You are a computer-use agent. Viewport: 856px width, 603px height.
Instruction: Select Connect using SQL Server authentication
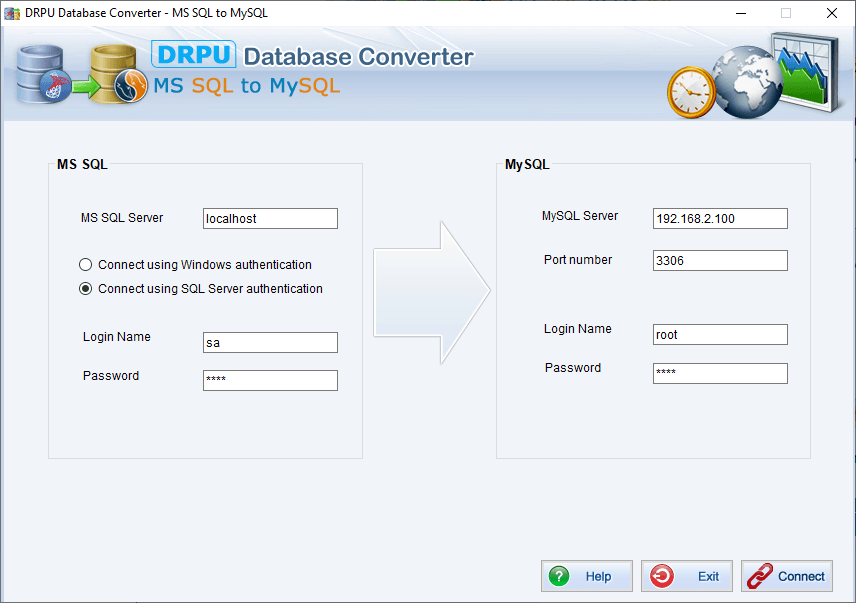[x=201, y=289]
